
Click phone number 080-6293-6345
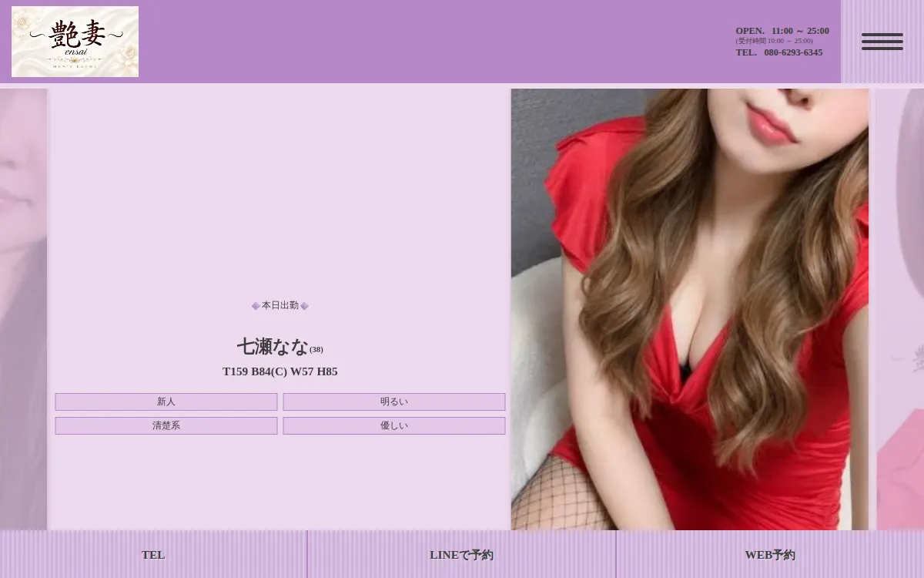point(793,52)
